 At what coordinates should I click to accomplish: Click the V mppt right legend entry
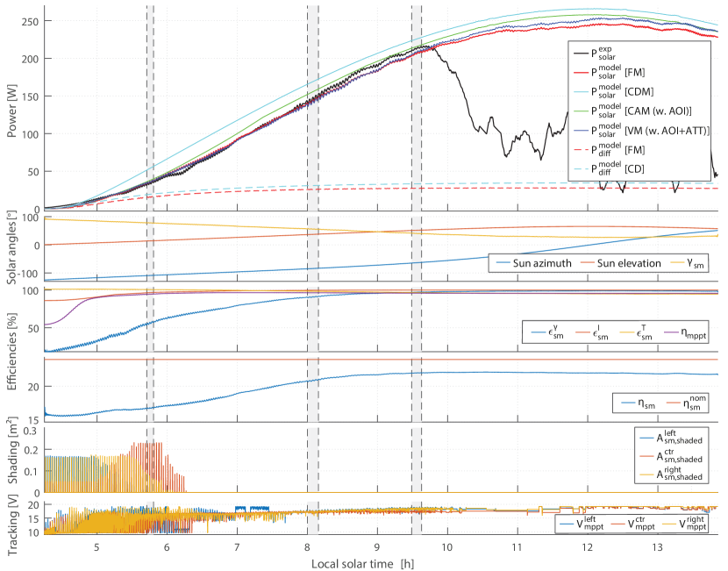pyautogui.click(x=684, y=525)
